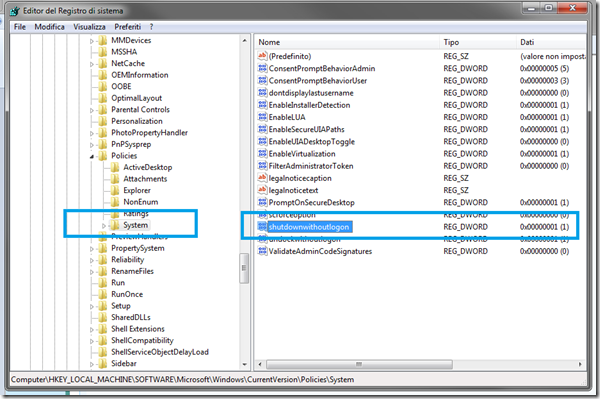Screen dimensions: 600x399
Task: Click the MSSHA folder icon
Action: tap(103, 52)
